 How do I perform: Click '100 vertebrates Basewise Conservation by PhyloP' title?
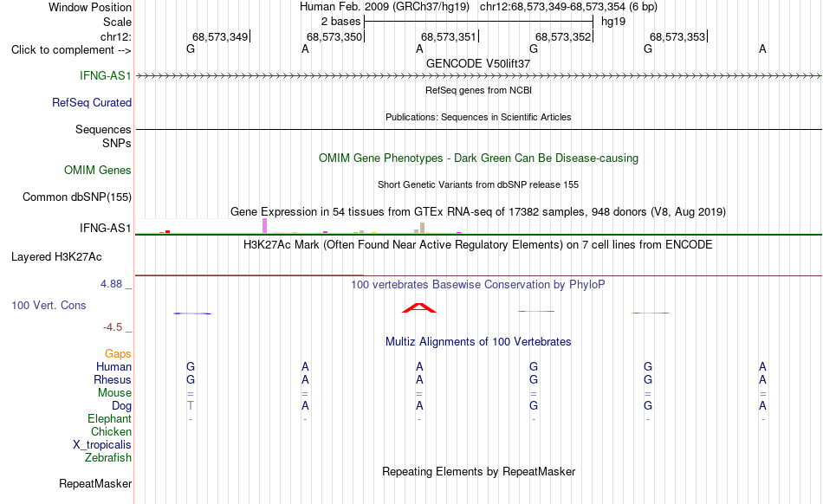(x=478, y=284)
